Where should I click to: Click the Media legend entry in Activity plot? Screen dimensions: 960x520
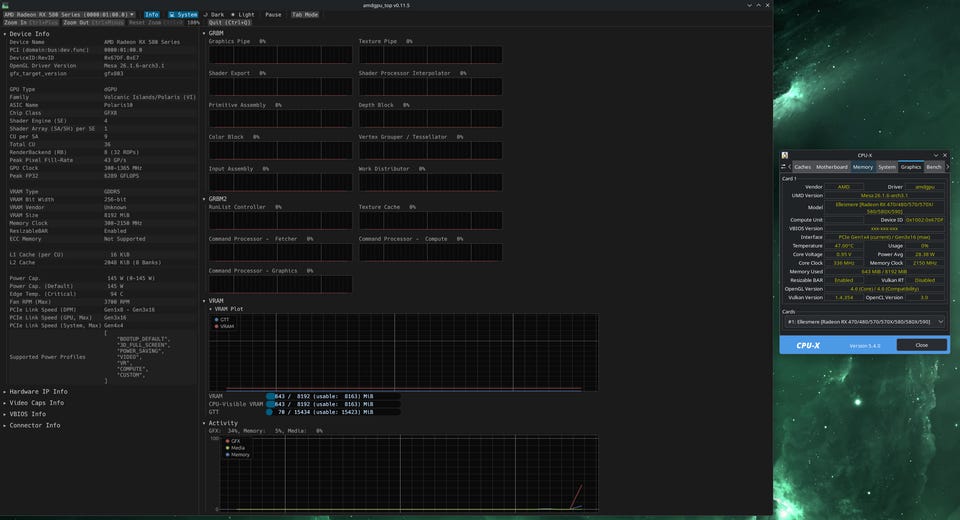pos(235,448)
